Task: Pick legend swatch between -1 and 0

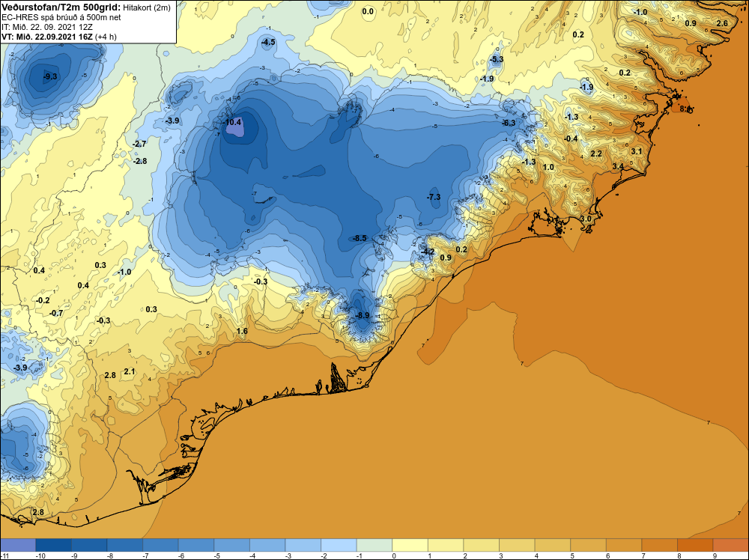Action: (374, 545)
